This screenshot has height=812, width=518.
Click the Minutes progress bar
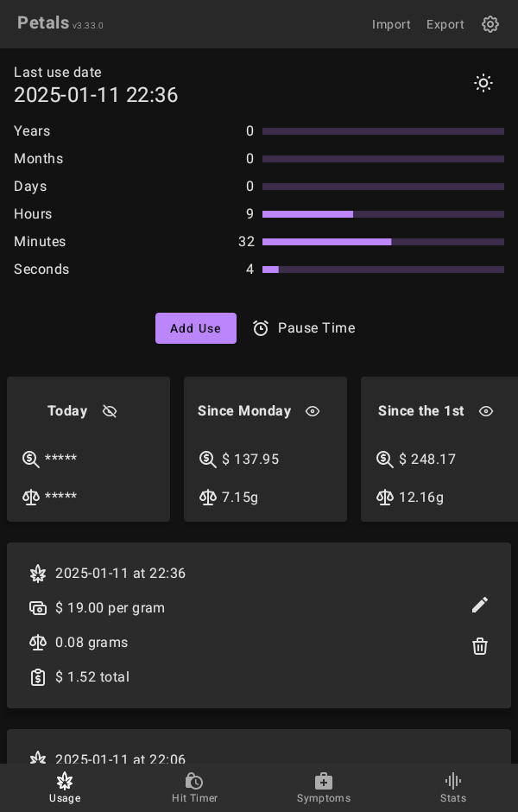[382, 242]
